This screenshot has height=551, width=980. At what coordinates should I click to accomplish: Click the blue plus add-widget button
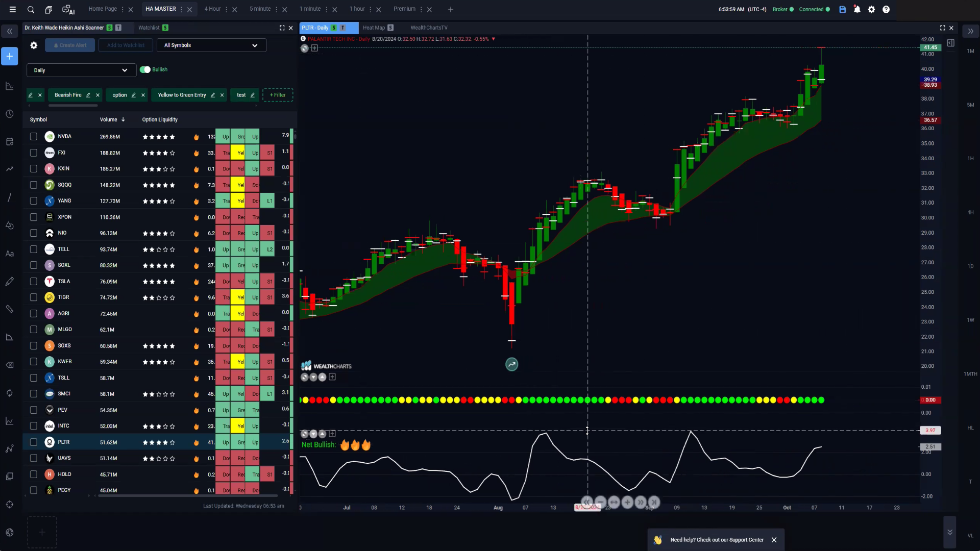pos(10,56)
